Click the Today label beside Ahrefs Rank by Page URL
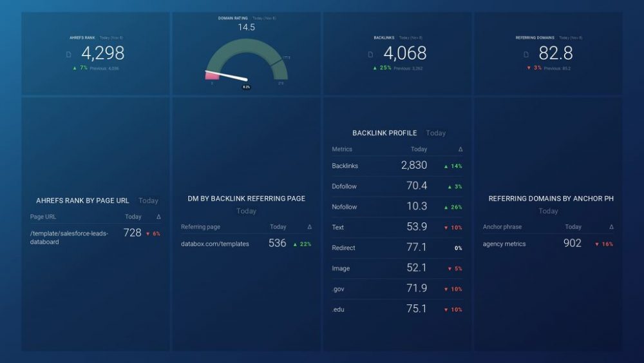 pos(148,201)
